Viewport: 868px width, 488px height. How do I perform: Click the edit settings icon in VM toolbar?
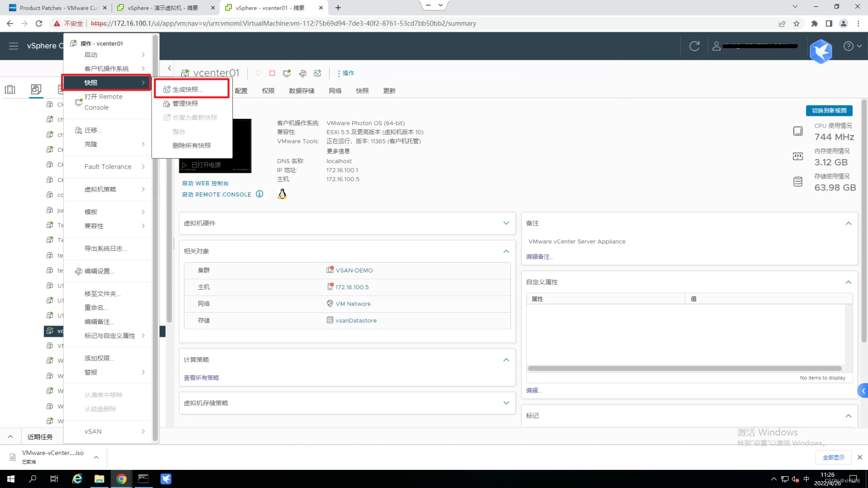pyautogui.click(x=303, y=73)
